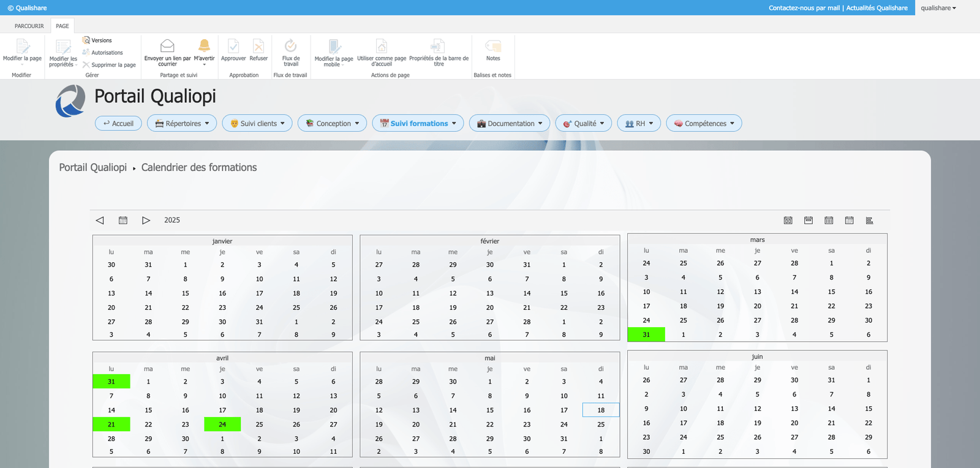Open the Contactez-nous par mail link
The width and height of the screenshot is (980, 468).
coord(804,8)
